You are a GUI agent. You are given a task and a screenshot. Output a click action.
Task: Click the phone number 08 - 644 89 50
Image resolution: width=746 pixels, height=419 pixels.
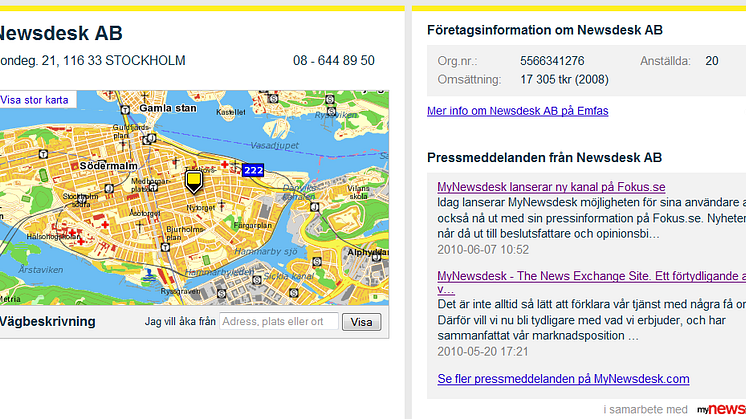[334, 61]
